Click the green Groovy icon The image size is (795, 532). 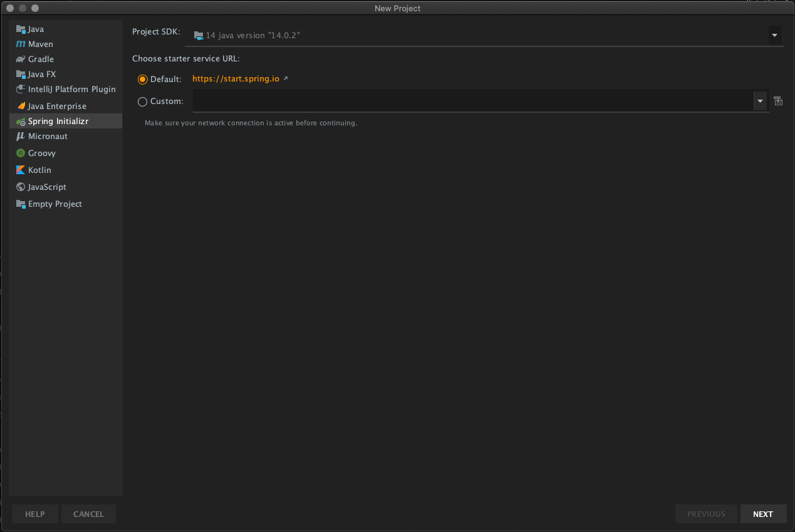pos(21,153)
